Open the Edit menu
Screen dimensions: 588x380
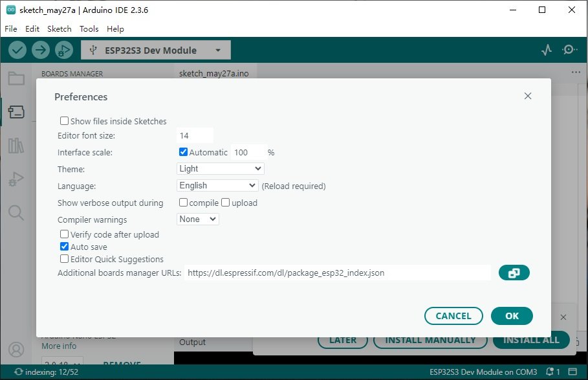[32, 29]
